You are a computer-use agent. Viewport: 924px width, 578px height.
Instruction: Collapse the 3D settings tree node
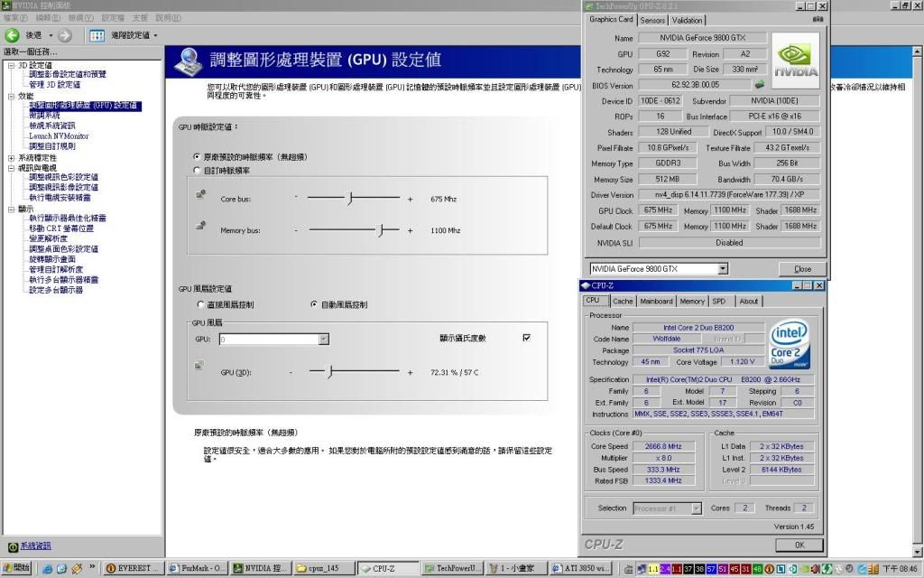[11, 65]
